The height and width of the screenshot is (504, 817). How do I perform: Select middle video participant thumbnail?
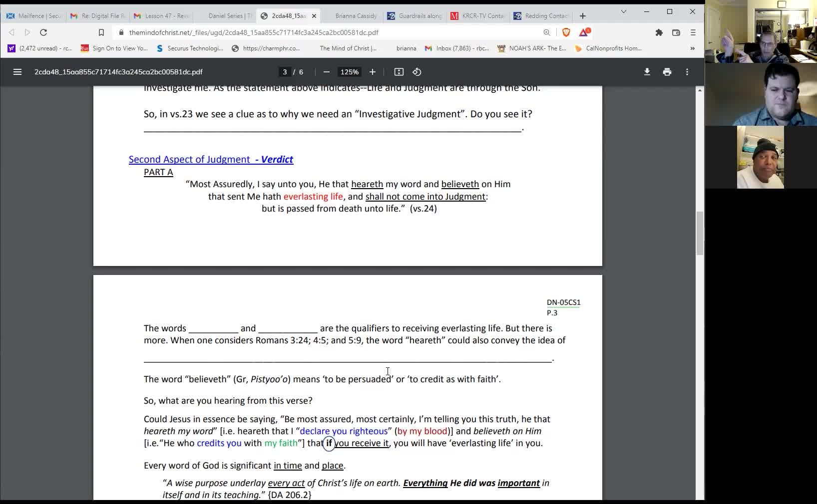[x=761, y=94]
